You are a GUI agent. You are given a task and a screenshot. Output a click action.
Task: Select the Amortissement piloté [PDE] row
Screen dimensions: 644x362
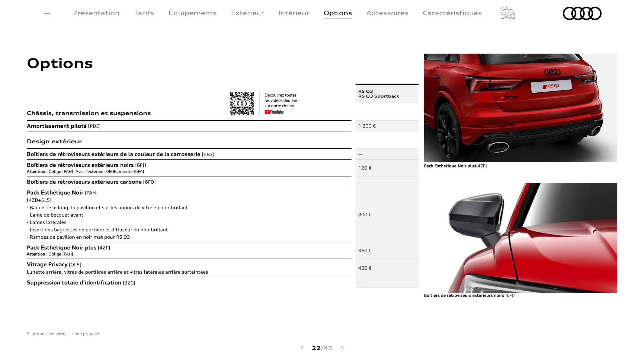click(x=189, y=126)
